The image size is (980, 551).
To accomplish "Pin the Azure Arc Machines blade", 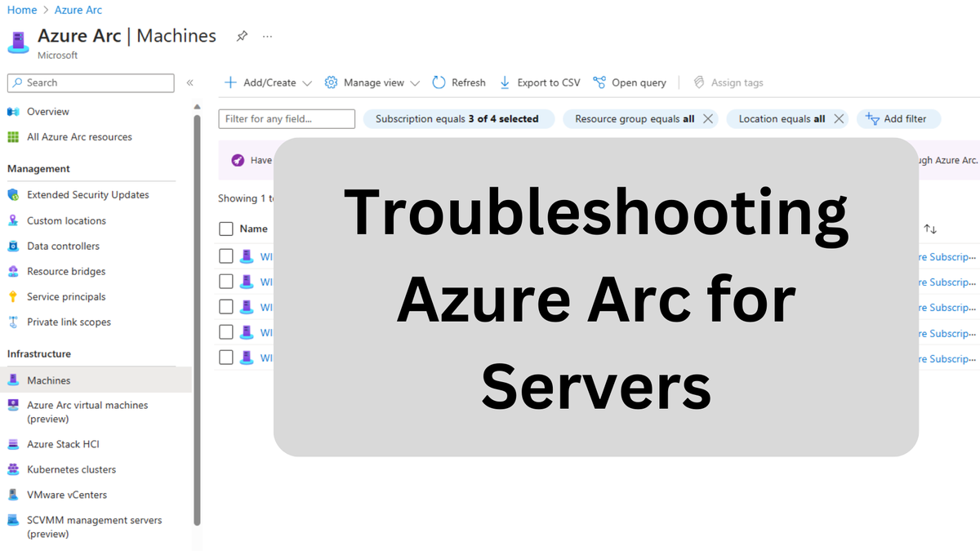I will [241, 36].
